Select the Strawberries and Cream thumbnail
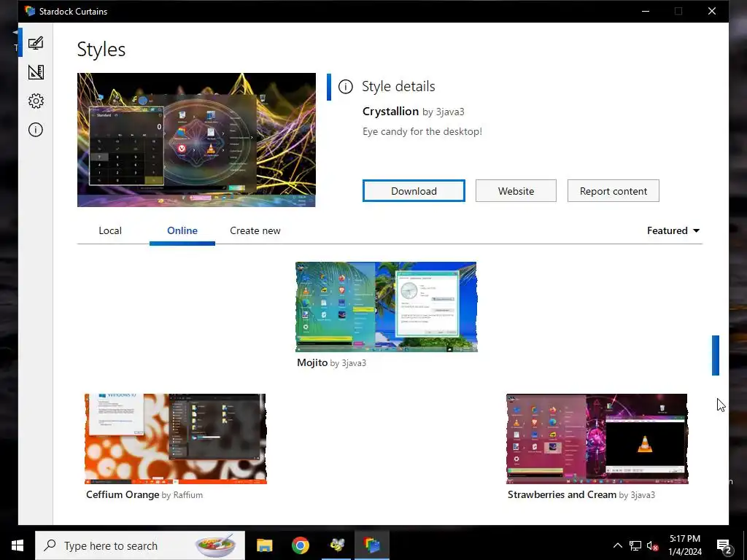 597,438
